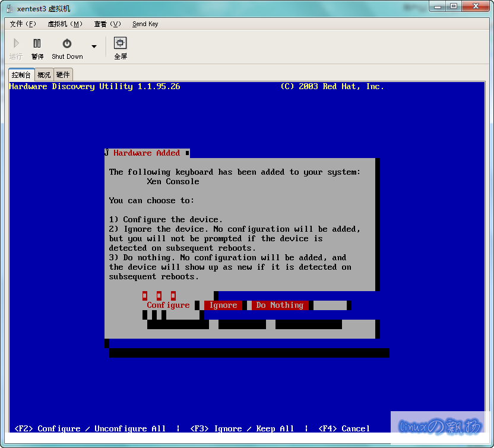Open the 虚拟机 (Virtual Machine) menu
The width and height of the screenshot is (494, 448).
(65, 24)
